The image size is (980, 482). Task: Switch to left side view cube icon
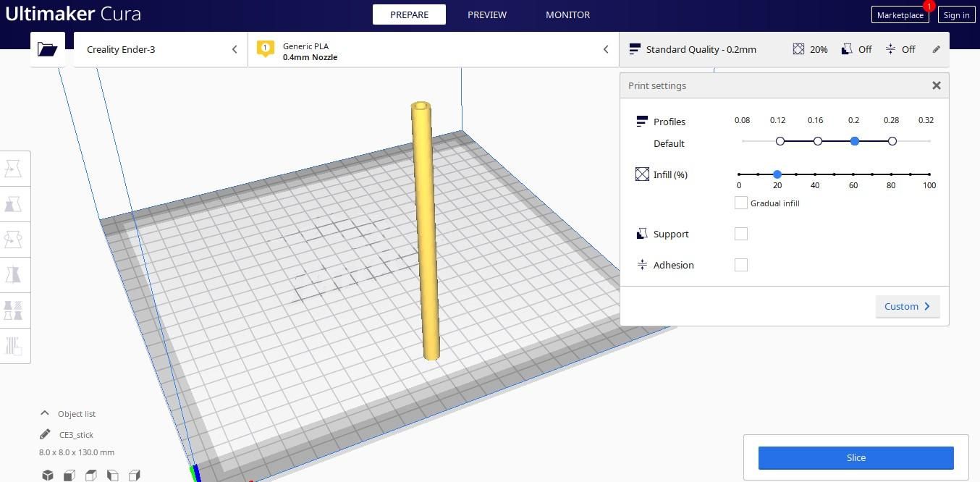[112, 475]
